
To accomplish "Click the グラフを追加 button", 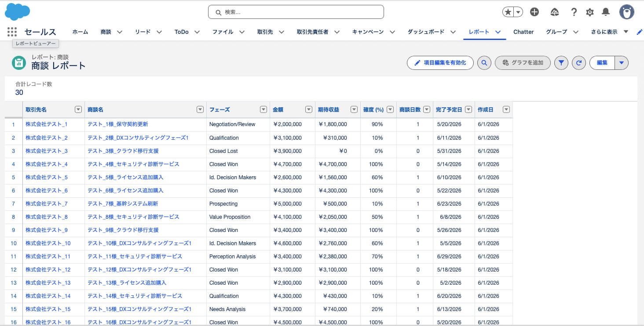I will pyautogui.click(x=523, y=63).
